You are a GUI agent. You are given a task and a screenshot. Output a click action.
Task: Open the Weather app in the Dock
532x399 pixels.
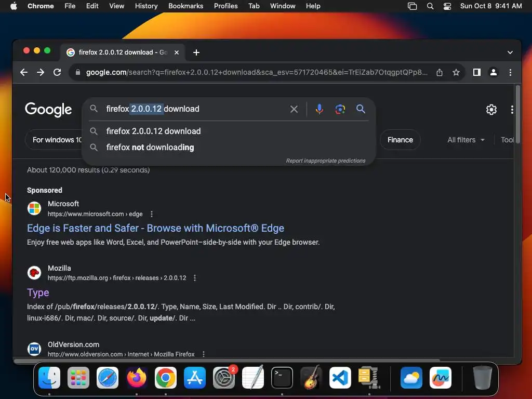(411, 378)
